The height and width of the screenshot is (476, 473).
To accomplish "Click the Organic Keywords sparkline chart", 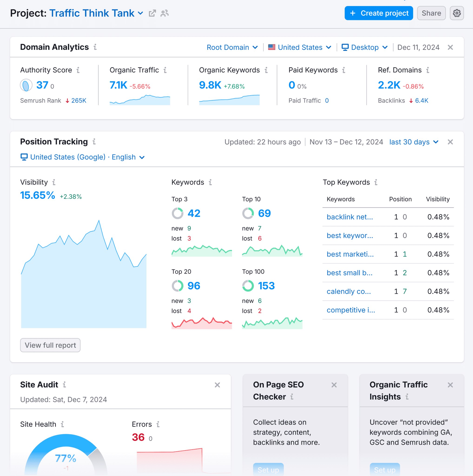I will coord(229,100).
